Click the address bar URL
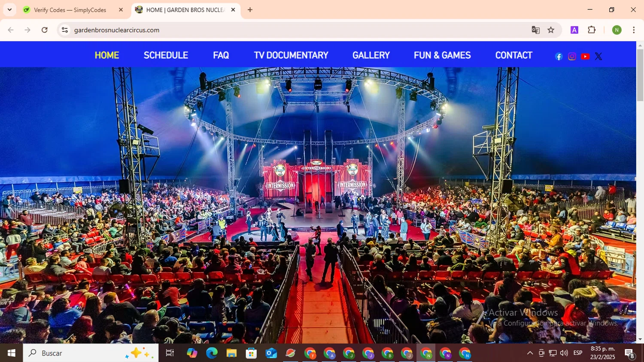This screenshot has width=644, height=362. coord(117,30)
